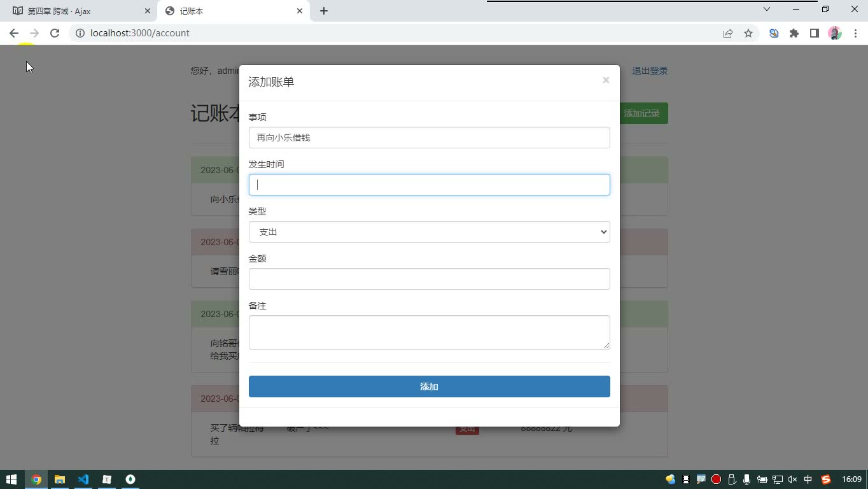
Task: Reload the localhost account page
Action: (x=55, y=33)
